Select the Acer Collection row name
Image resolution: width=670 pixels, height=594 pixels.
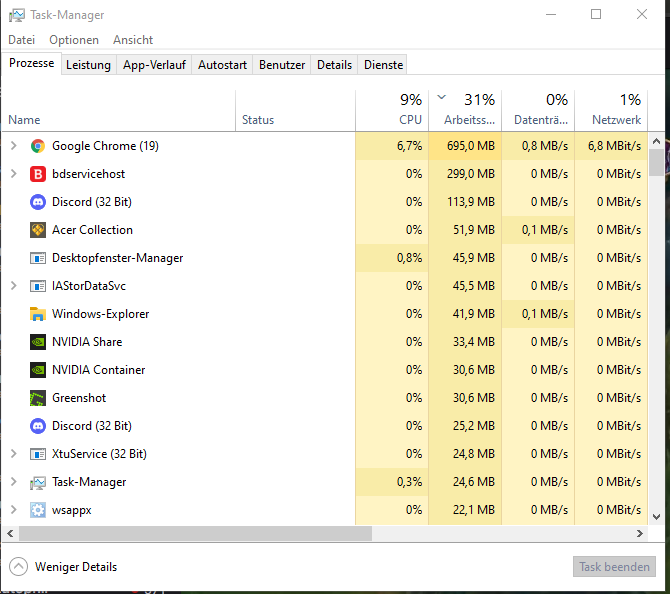tap(92, 230)
